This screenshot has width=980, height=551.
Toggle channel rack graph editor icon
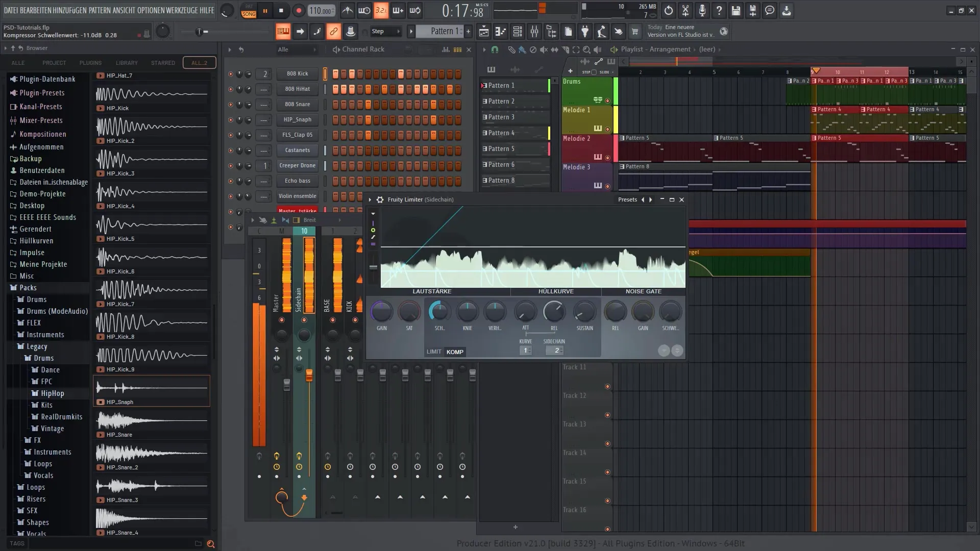pyautogui.click(x=446, y=49)
